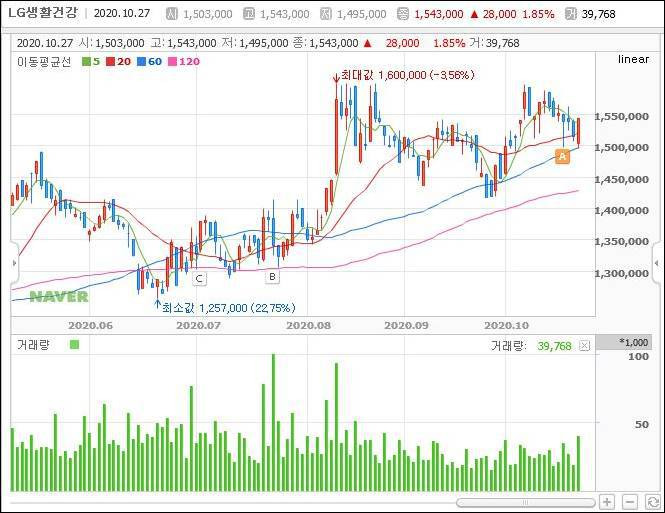Click the 최대값 1,600,000 maximum label

[407, 75]
